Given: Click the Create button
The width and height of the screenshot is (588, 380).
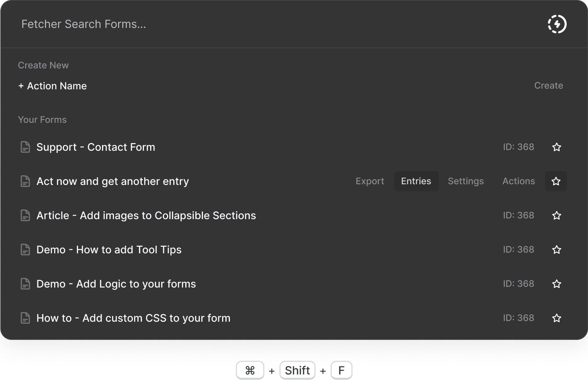Looking at the screenshot, I should [x=549, y=85].
